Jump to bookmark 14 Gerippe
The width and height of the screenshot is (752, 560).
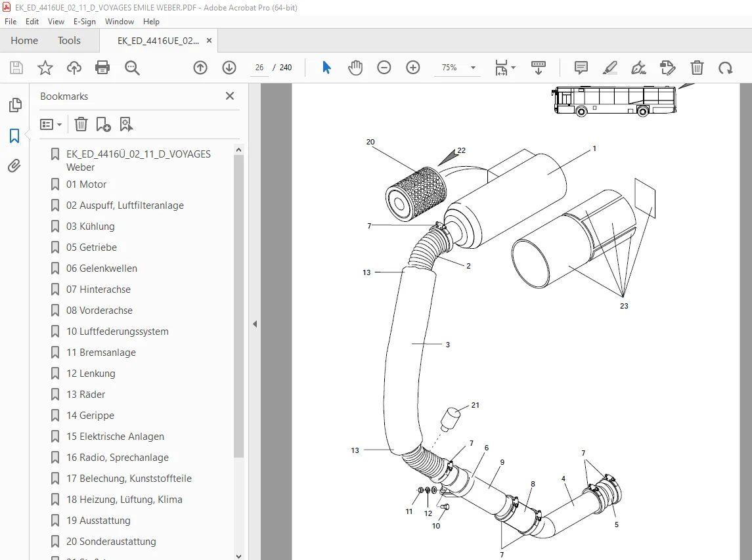point(90,416)
